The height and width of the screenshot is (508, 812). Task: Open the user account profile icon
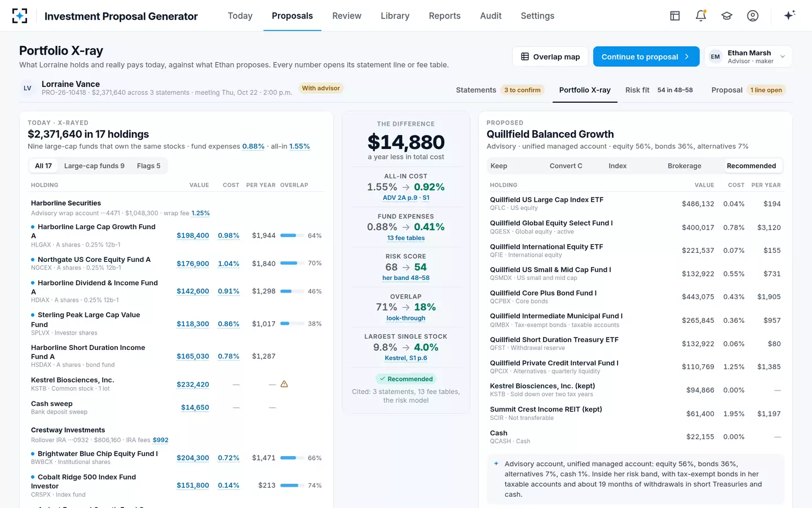click(753, 16)
